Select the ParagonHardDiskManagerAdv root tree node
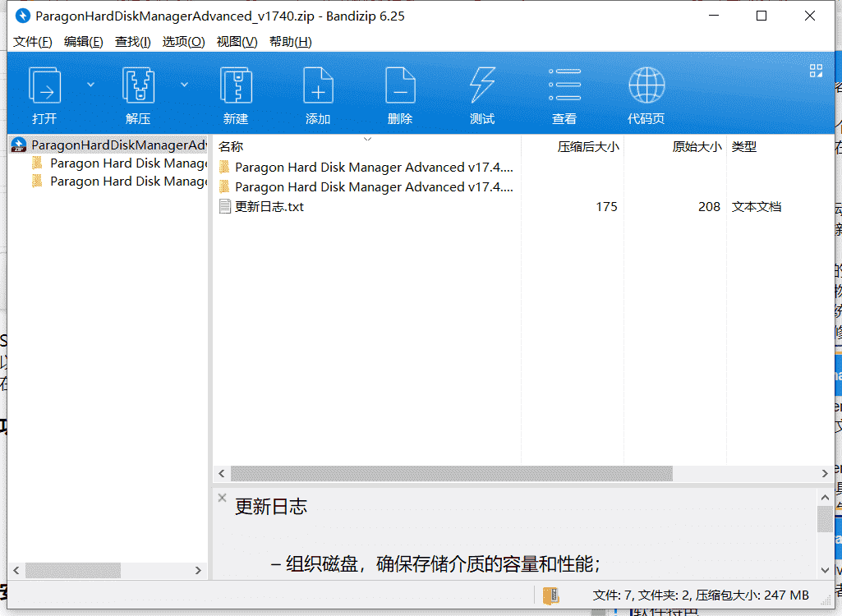 [108, 145]
